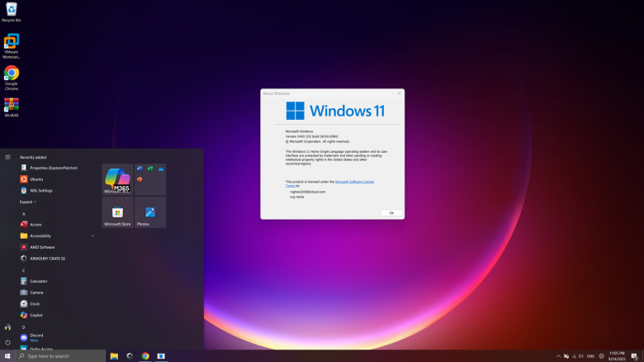644x362 pixels.
Task: Open the Photos tile
Action: (x=150, y=212)
